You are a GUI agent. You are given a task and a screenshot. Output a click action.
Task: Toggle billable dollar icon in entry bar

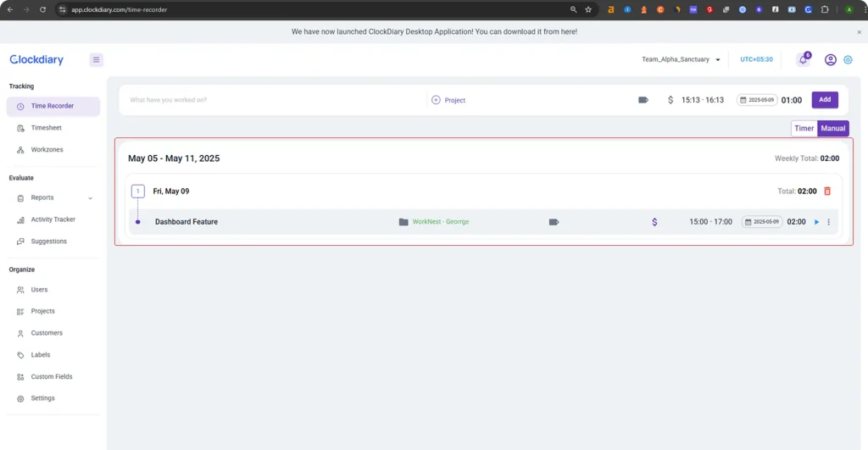point(670,100)
